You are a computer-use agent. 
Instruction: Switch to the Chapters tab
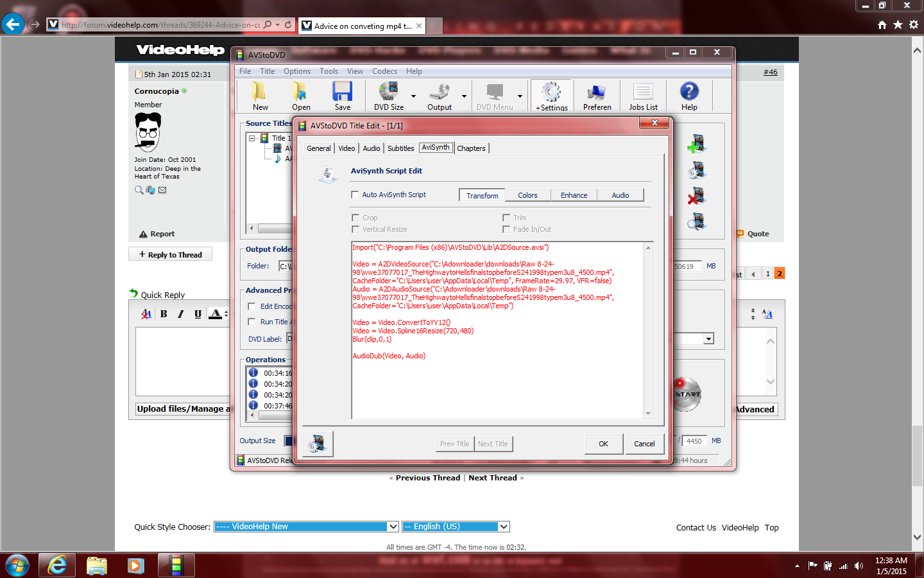coord(471,148)
